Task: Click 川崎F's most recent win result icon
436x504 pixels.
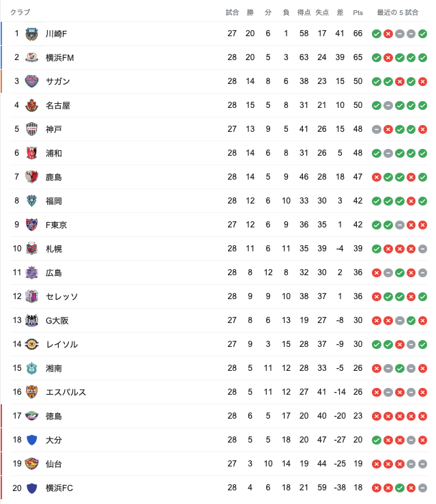Action: pos(422,33)
